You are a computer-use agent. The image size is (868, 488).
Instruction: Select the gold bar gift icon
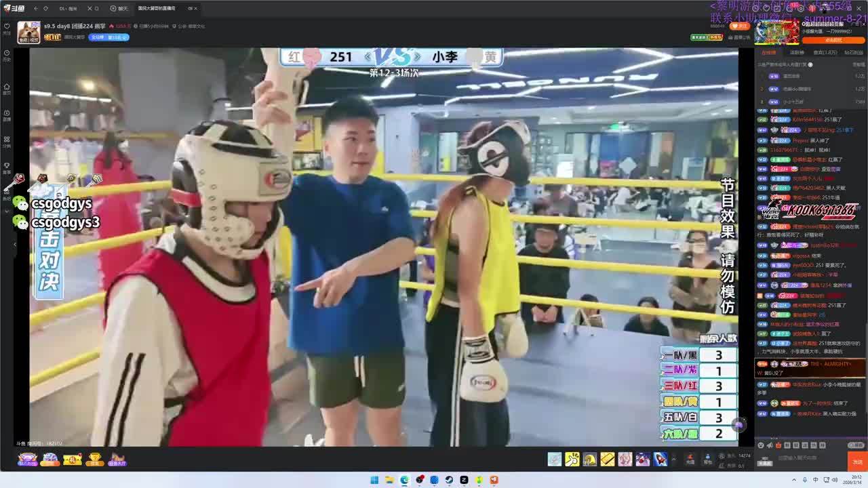[x=608, y=460]
